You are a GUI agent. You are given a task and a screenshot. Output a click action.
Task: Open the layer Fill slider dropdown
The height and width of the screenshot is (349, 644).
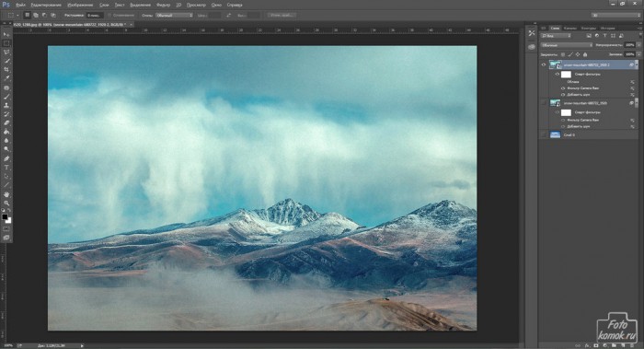[x=638, y=54]
